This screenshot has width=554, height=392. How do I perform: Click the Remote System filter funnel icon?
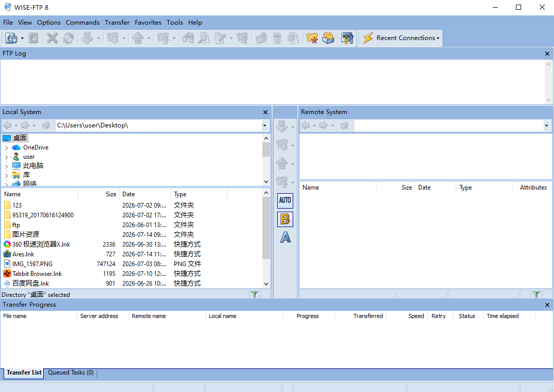(537, 294)
